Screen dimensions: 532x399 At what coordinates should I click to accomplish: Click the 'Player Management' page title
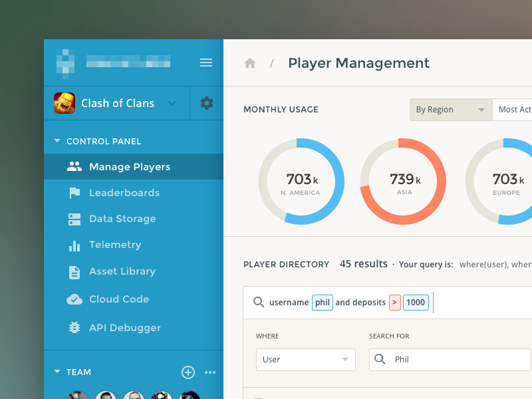[x=358, y=63]
